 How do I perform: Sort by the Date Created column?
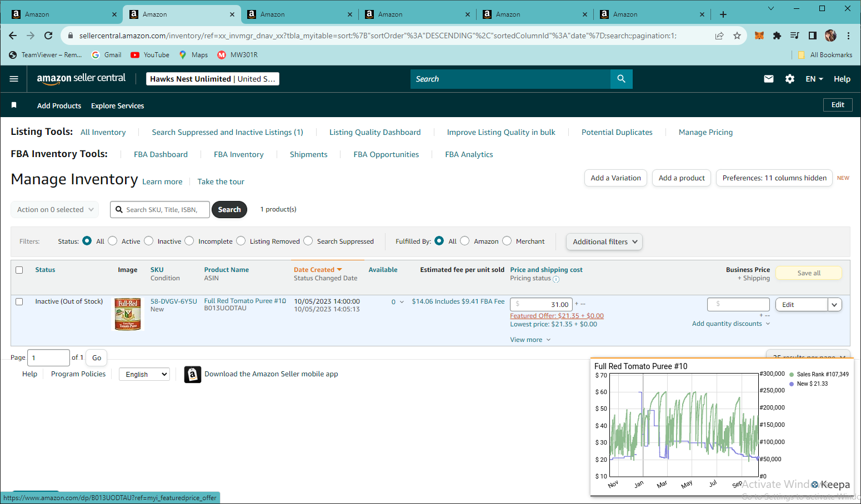pos(318,270)
